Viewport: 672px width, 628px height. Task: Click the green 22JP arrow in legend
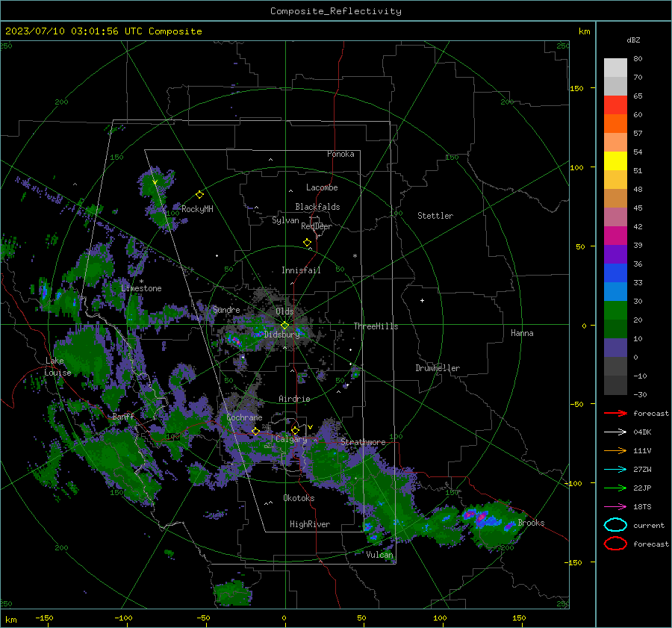point(615,488)
